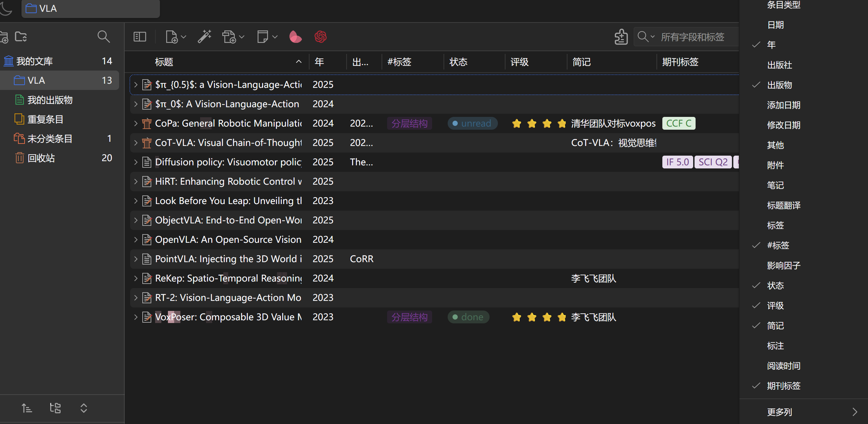Uncheck the 年 column in menu

click(771, 45)
